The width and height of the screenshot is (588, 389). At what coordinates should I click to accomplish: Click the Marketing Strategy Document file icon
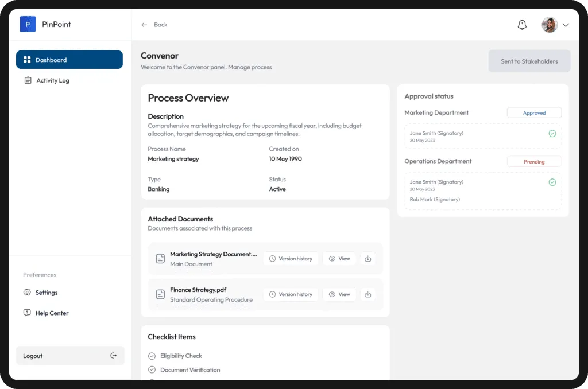(161, 259)
